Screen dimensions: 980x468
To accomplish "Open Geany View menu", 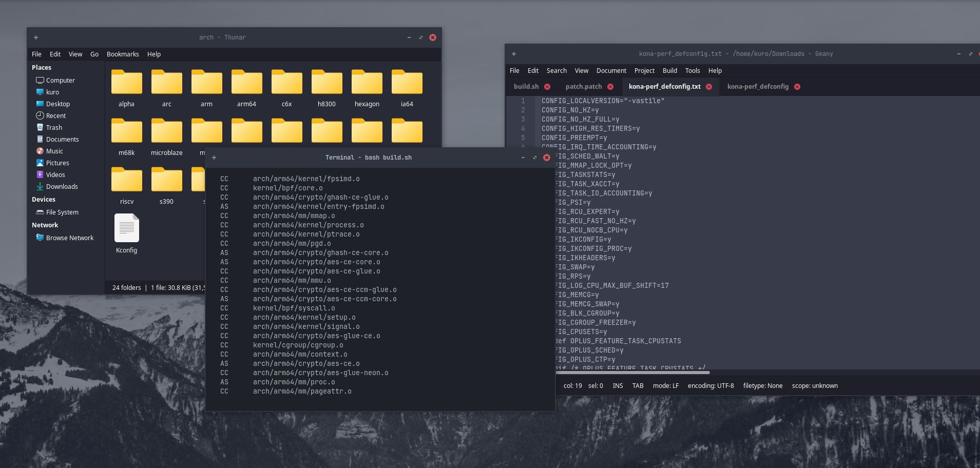I will (582, 70).
